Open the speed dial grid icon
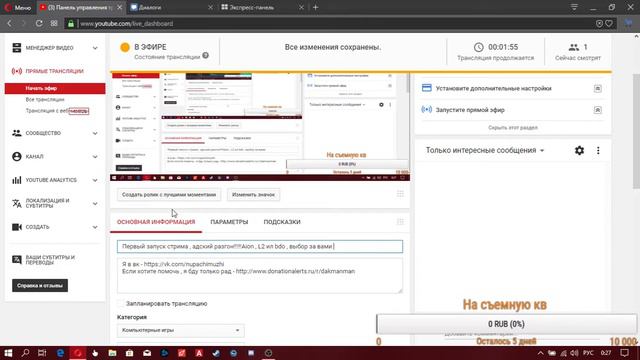 (x=54, y=23)
